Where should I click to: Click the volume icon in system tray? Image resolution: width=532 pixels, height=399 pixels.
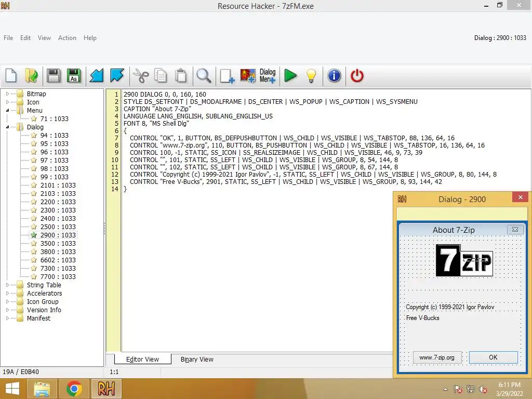click(484, 389)
